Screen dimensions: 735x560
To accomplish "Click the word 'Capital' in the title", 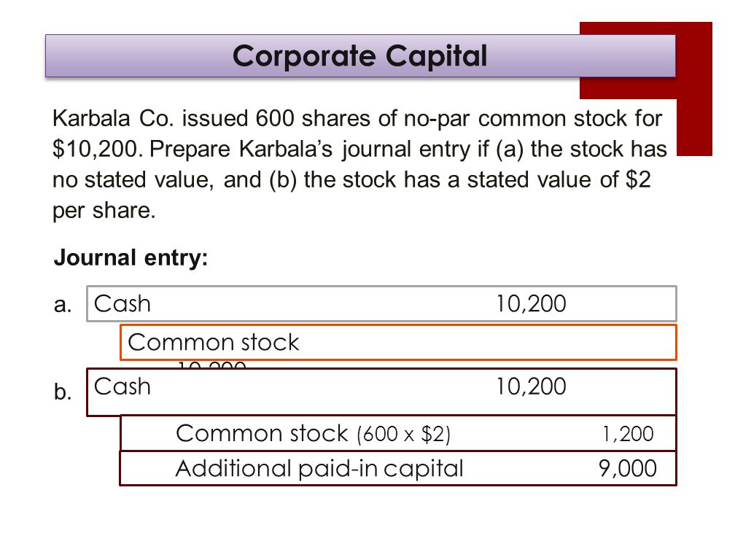I will (436, 56).
